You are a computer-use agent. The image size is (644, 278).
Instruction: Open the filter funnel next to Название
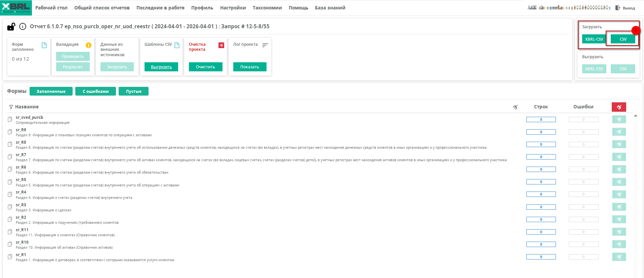pyautogui.click(x=11, y=107)
